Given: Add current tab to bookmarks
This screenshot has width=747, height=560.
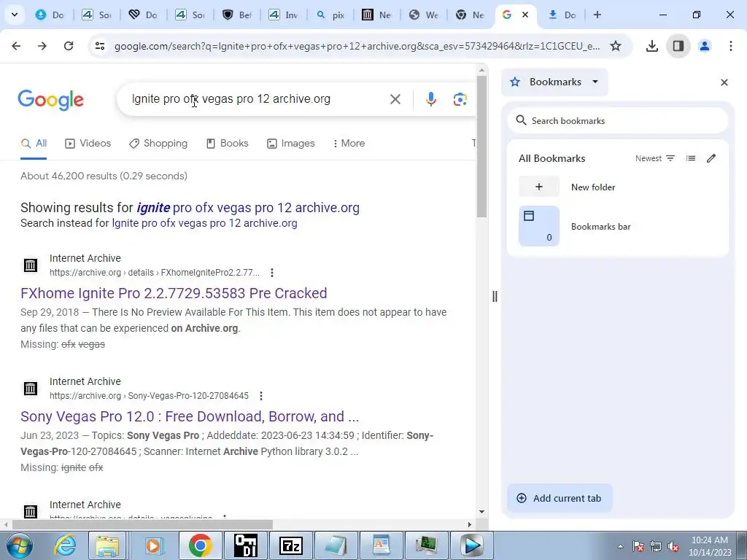Looking at the screenshot, I should coord(560,498).
